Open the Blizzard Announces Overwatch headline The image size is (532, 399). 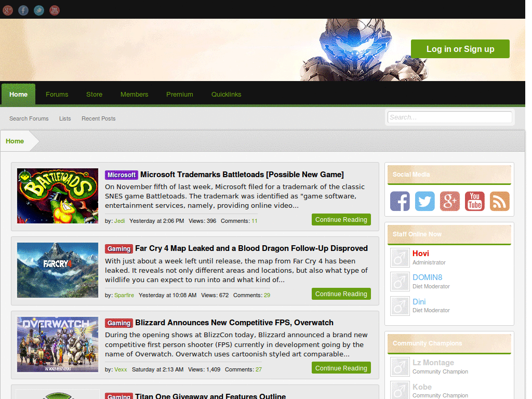tap(234, 323)
